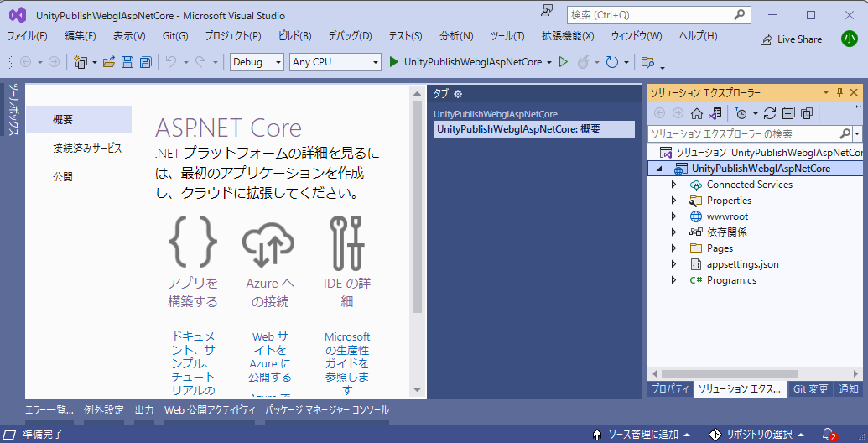The image size is (868, 443).
Task: Click the 検索 (Ctrl+Q) search box
Action: tap(658, 15)
